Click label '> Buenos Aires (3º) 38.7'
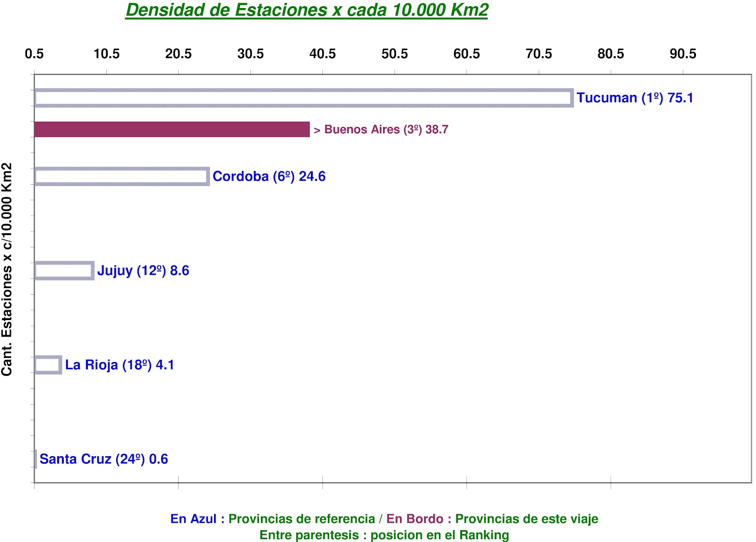Screen dimensions: 756x542 (381, 129)
